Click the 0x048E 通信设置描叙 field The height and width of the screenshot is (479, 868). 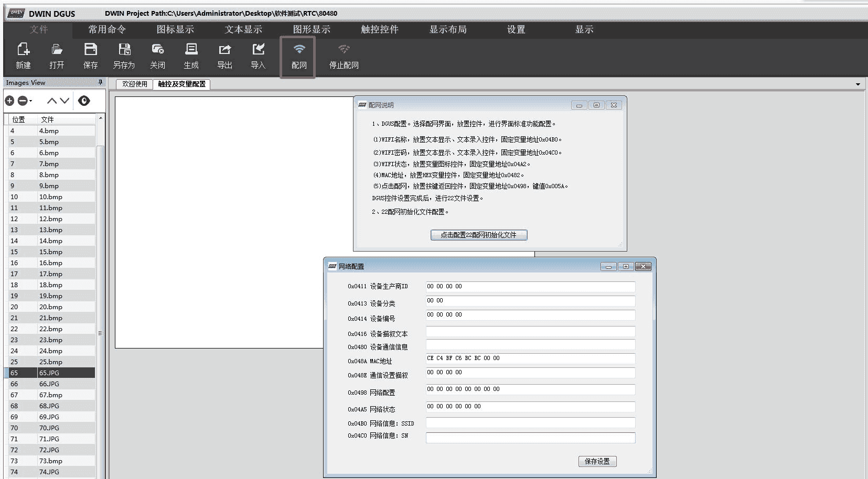click(x=530, y=373)
